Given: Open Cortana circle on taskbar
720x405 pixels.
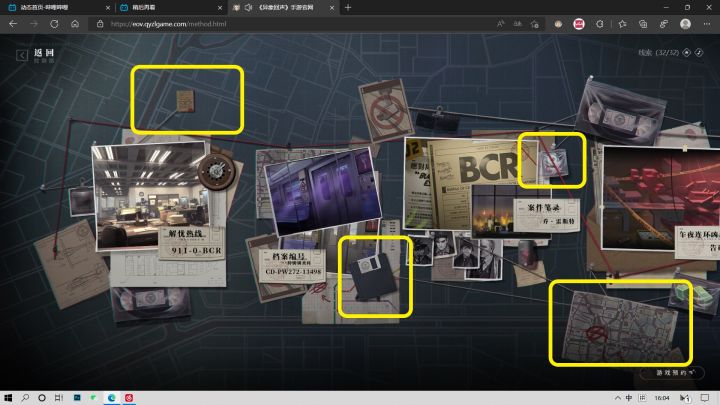Looking at the screenshot, I should (x=42, y=398).
